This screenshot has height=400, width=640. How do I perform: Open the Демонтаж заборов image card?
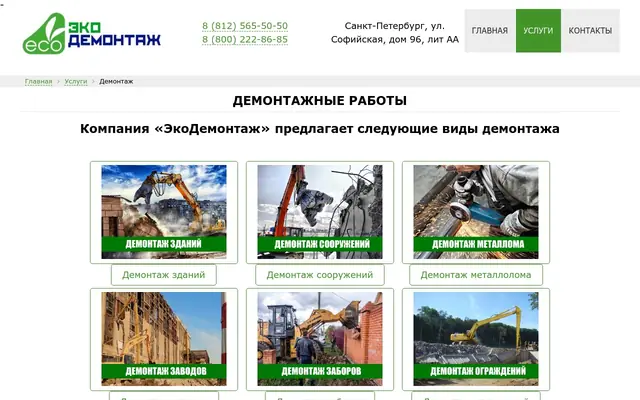point(320,339)
